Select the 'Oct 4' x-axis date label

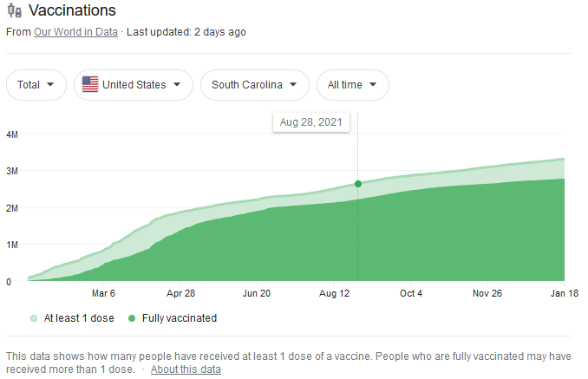point(410,294)
